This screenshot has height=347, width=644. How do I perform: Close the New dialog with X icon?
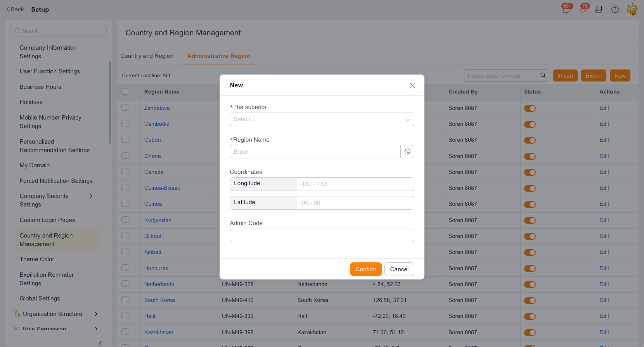coord(412,86)
